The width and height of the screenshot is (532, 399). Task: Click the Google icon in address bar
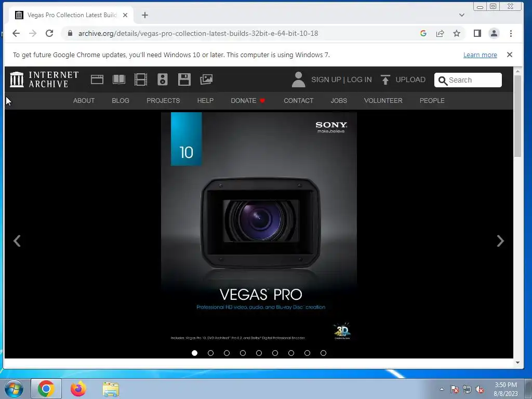(x=423, y=33)
